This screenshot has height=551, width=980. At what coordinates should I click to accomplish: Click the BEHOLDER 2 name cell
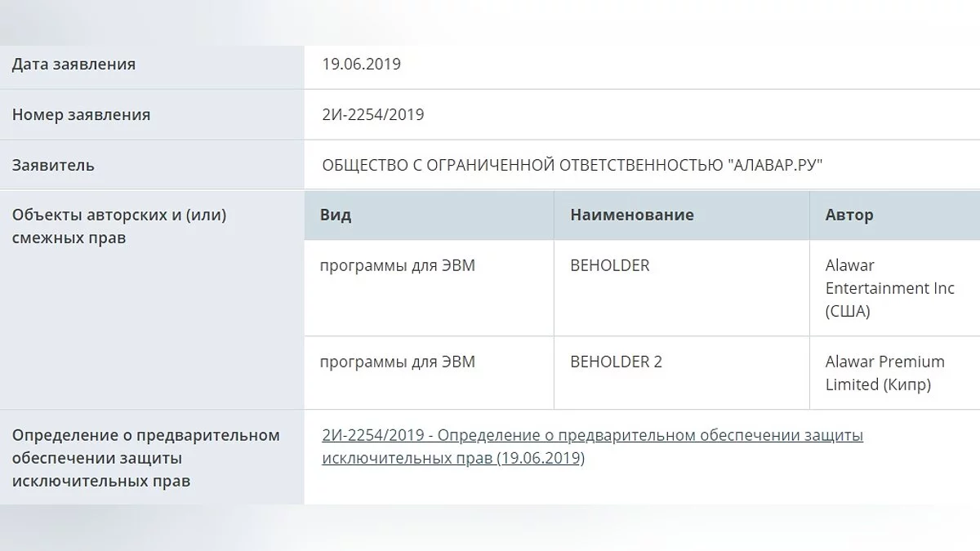[617, 362]
